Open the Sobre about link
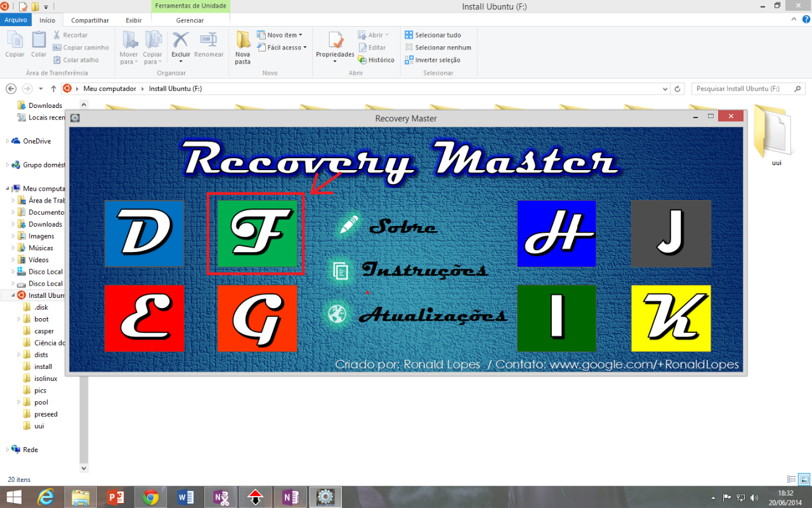 coord(402,227)
